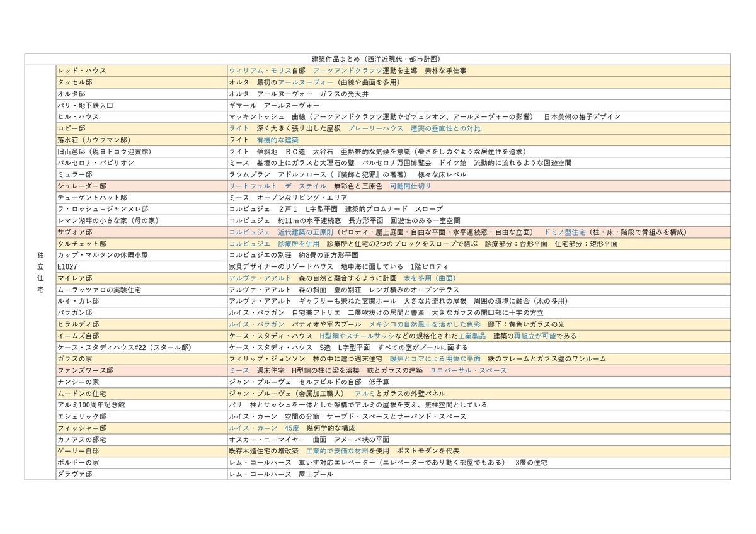Click the カップ・マルタンの休暇小屋 cell
Image resolution: width=756 pixels, height=534 pixels.
[141, 255]
